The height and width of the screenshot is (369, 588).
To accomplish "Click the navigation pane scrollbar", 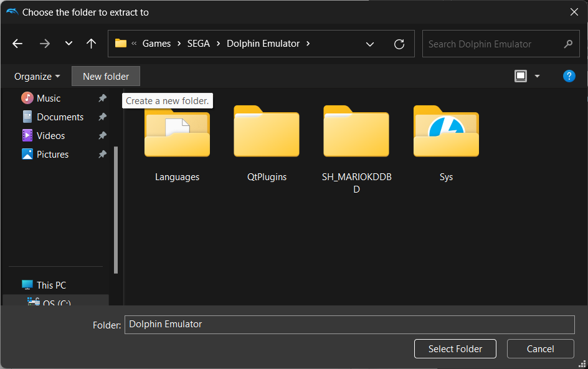I will [116, 210].
